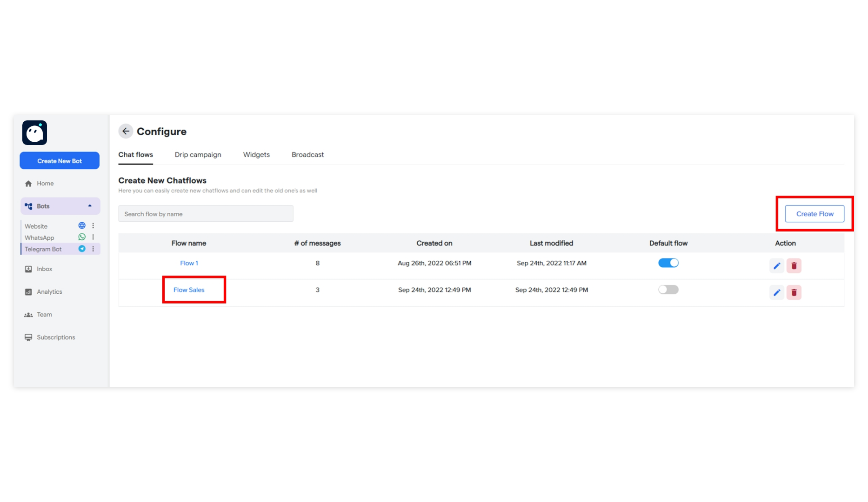Open the Drip campaign tab
Viewport: 868px width, 502px height.
[x=198, y=155]
